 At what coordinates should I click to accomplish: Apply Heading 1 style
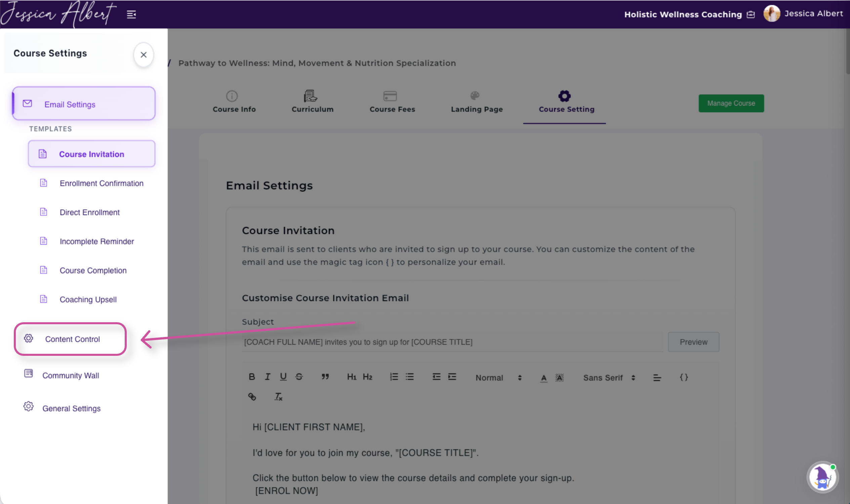pos(351,377)
